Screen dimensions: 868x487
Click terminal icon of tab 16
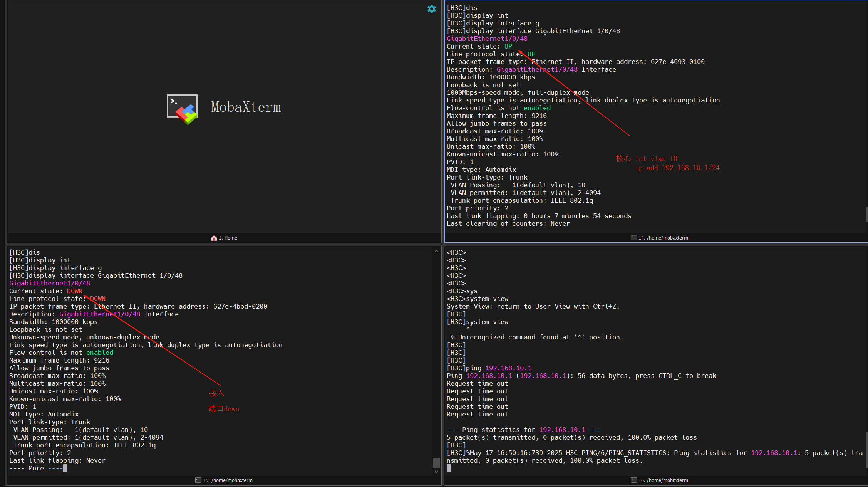[633, 480]
